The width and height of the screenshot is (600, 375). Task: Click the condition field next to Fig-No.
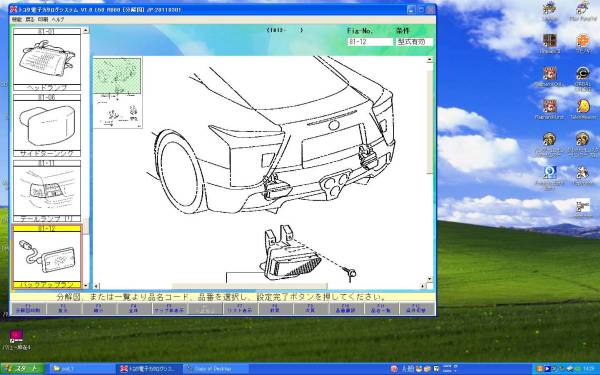click(x=414, y=42)
